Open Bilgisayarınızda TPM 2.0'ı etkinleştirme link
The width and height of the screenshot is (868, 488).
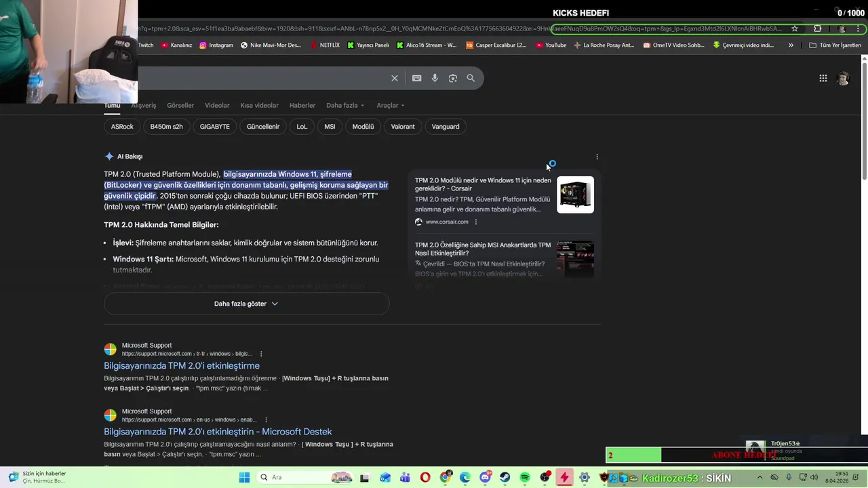click(x=182, y=366)
